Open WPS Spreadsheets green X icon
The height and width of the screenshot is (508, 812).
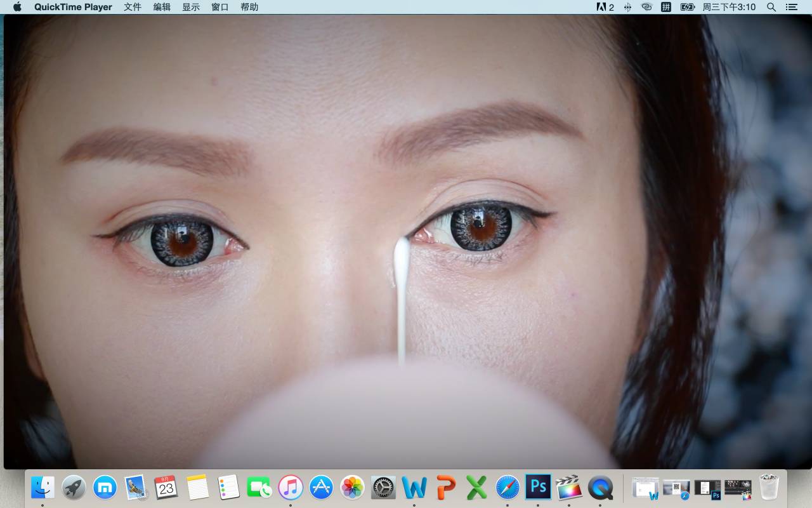476,488
